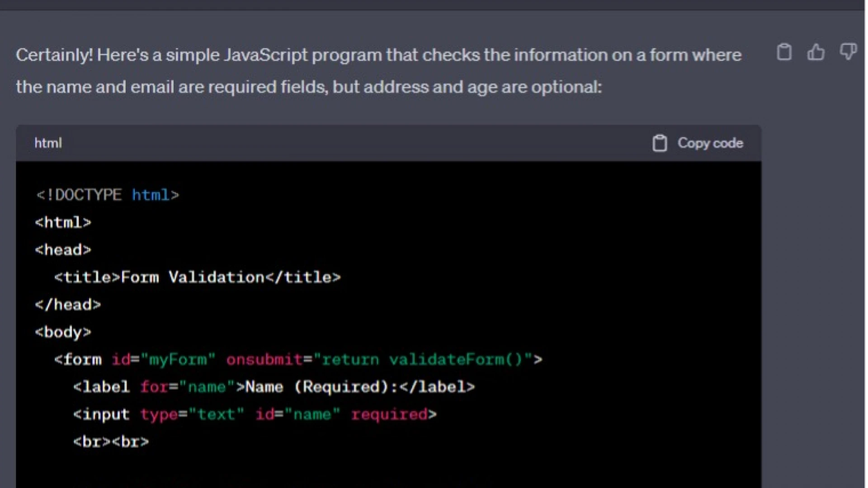Click the closing head tag line

pyautogui.click(x=68, y=305)
